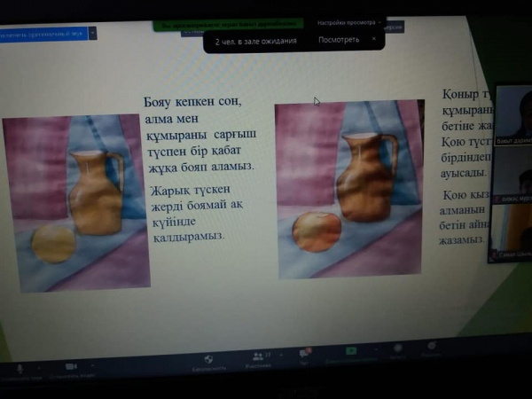The height and width of the screenshot is (399, 532).
Task: Select the middle participant video thumbnail
Action: tap(513, 171)
